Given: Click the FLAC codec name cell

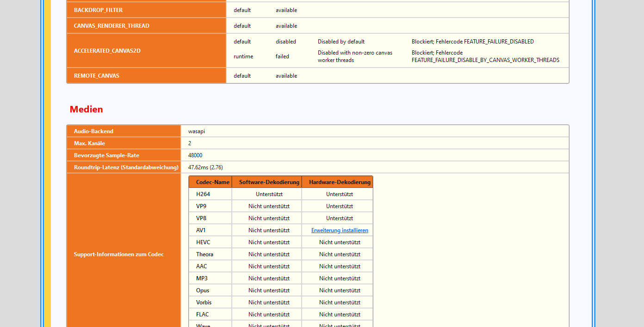Looking at the screenshot, I should (x=202, y=315).
